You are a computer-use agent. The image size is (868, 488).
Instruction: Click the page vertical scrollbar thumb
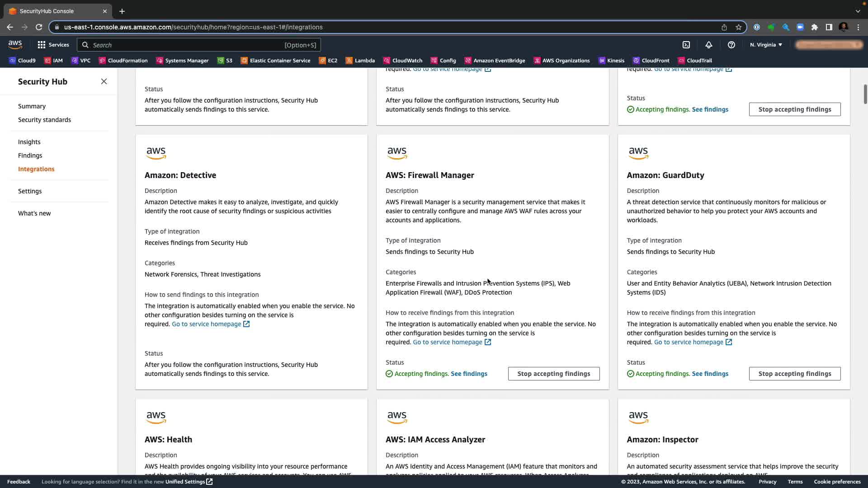click(865, 94)
